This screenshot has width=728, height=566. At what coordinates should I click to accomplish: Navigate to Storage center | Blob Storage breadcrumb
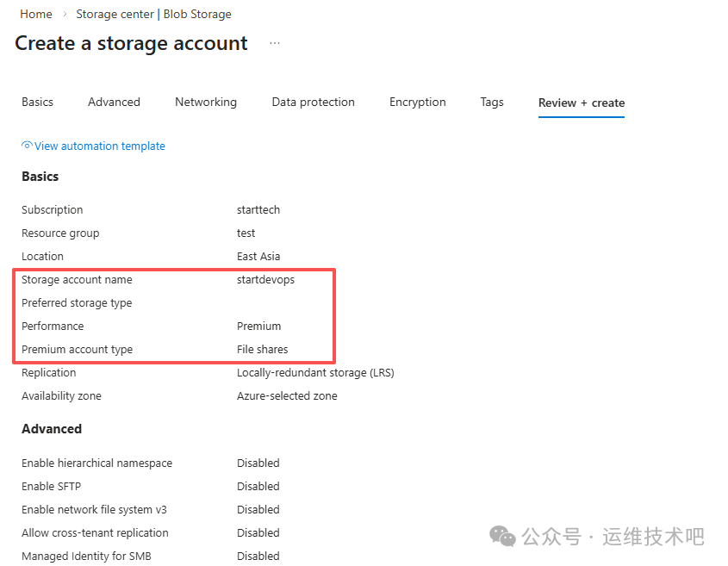[153, 14]
